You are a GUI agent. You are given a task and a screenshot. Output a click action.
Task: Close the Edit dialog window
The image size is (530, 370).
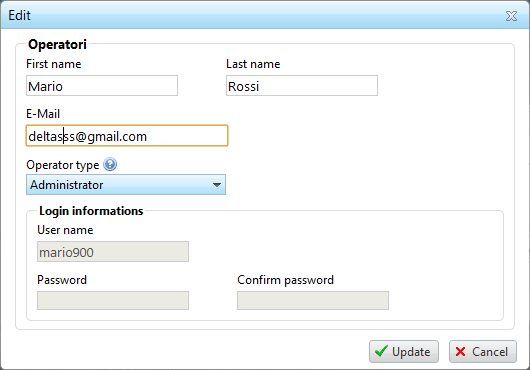point(511,16)
